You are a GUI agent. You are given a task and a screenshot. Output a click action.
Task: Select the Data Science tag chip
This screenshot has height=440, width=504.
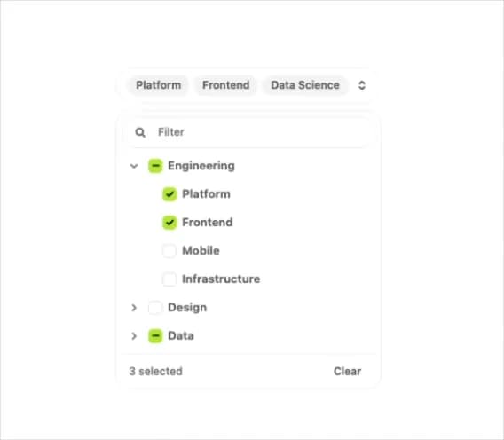(305, 85)
